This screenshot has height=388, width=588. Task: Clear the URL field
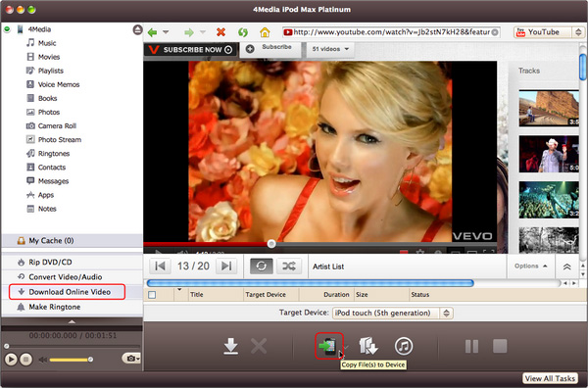click(495, 32)
